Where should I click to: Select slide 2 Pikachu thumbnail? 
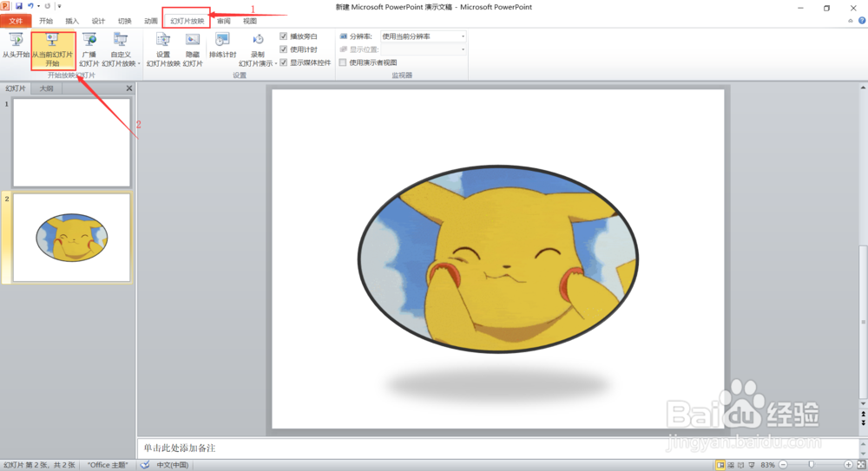[71, 238]
